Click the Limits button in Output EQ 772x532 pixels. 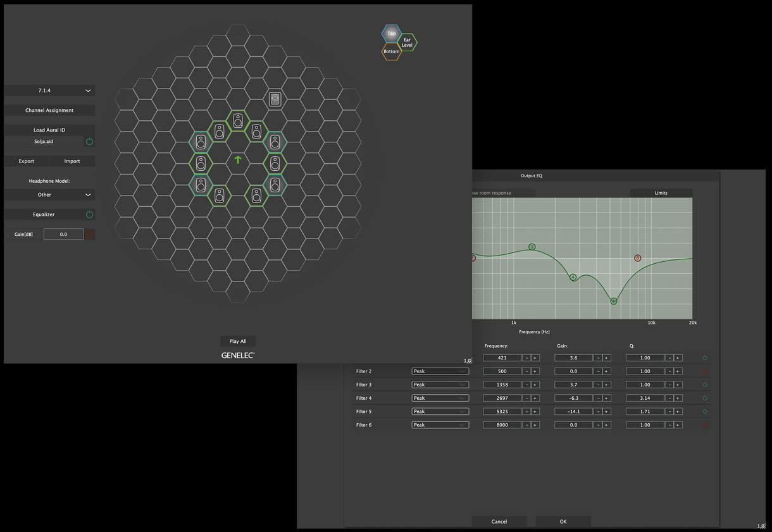coord(661,193)
